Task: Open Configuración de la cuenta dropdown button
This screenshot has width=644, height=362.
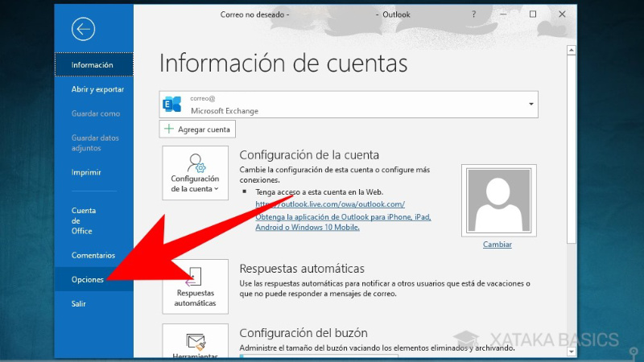Action: [x=195, y=173]
